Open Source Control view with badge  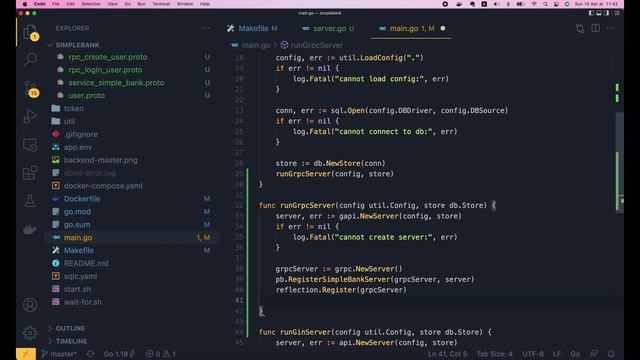point(31,89)
